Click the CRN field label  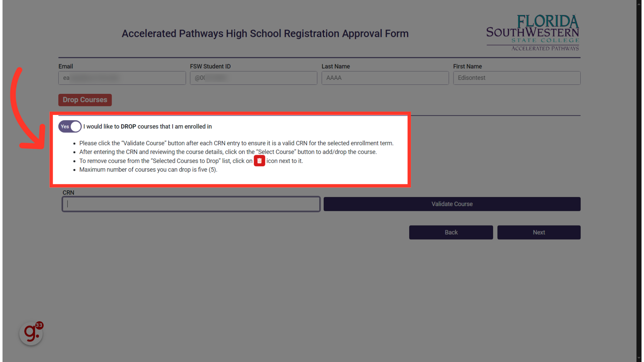click(68, 193)
